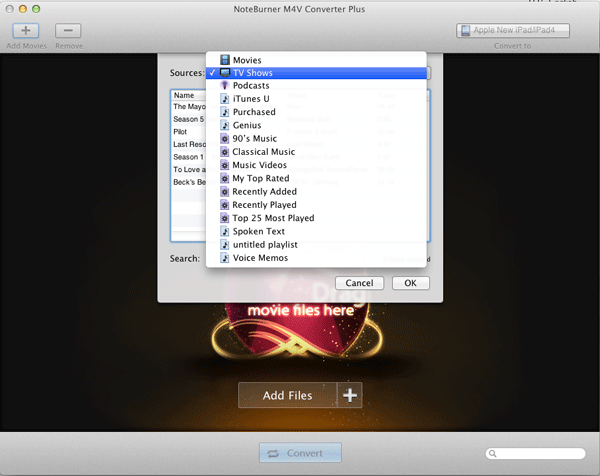Screen dimensions: 600x476
Task: Click the Add Files button
Action: click(x=287, y=395)
